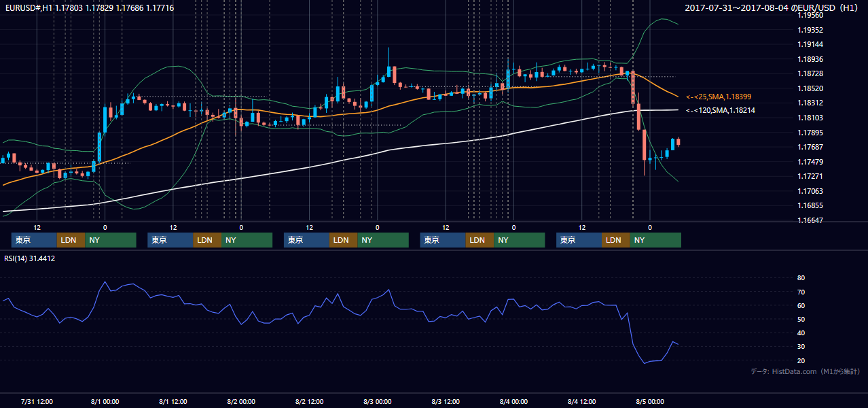Click the rightmost NY session block
The image size is (868, 408).
point(655,240)
